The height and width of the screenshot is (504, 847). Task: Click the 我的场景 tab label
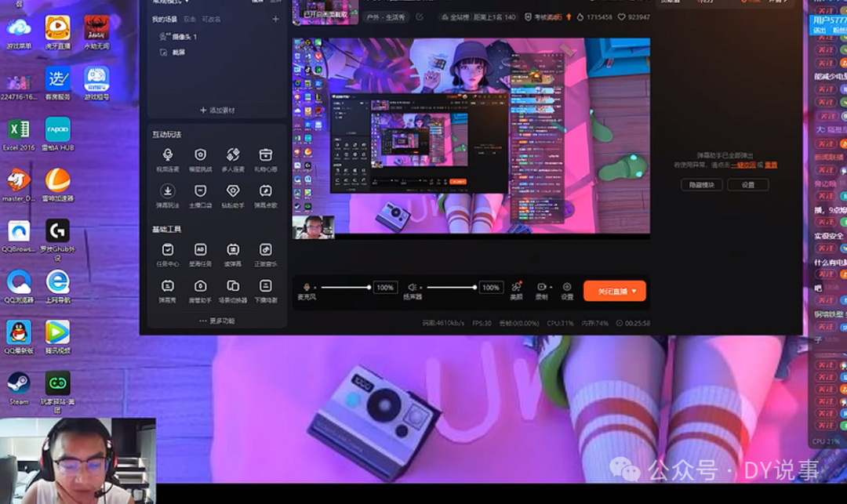[164, 19]
